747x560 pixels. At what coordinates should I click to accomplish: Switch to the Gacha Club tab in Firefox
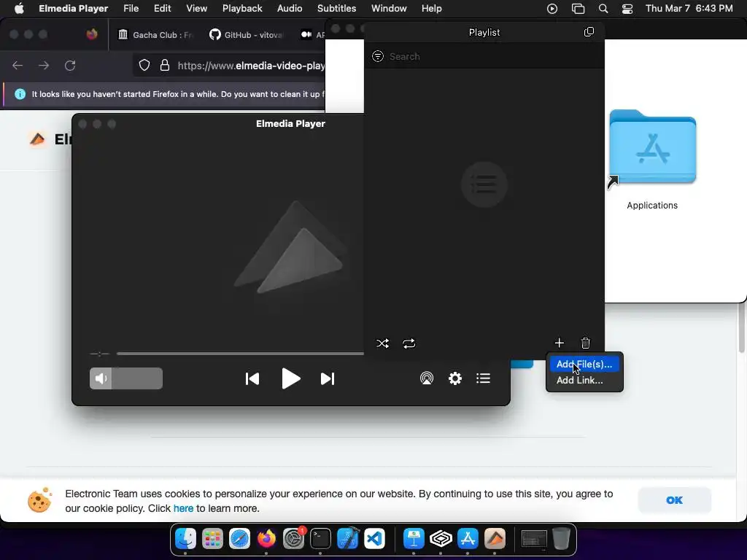tap(156, 35)
